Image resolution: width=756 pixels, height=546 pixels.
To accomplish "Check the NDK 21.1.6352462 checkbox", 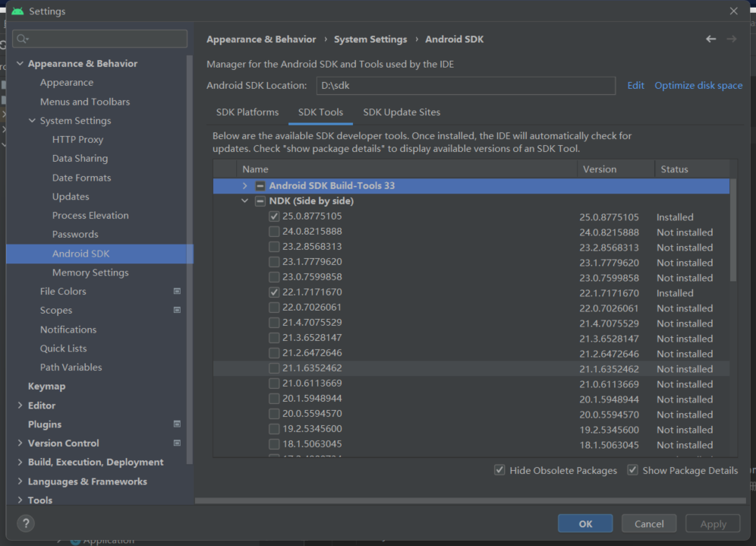I will coord(274,368).
